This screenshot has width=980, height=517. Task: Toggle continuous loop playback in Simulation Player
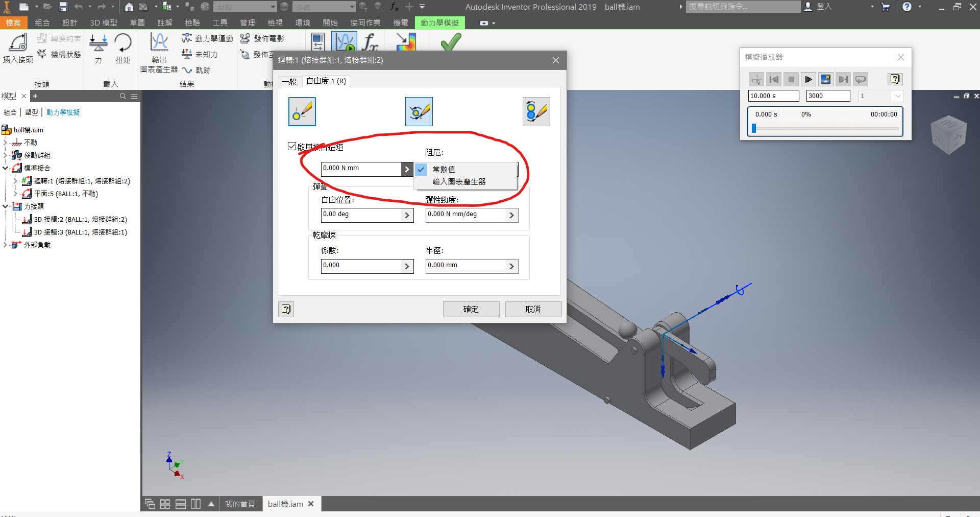tap(861, 79)
